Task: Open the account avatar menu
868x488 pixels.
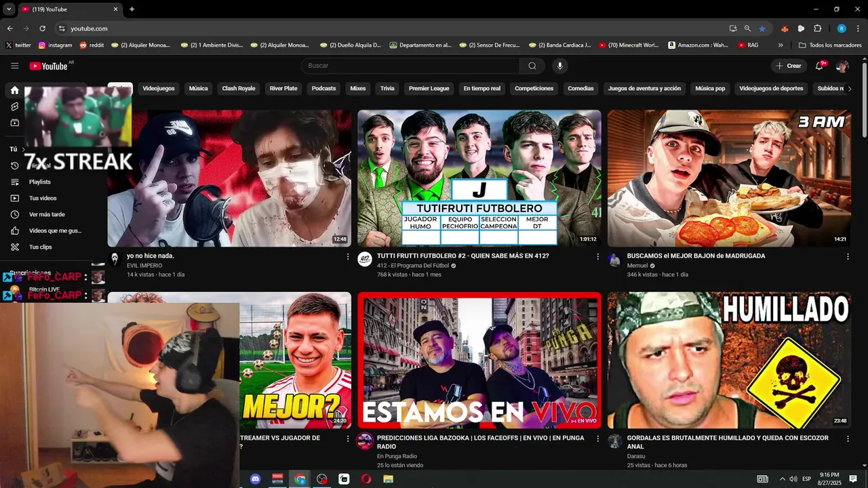Action: tap(842, 66)
